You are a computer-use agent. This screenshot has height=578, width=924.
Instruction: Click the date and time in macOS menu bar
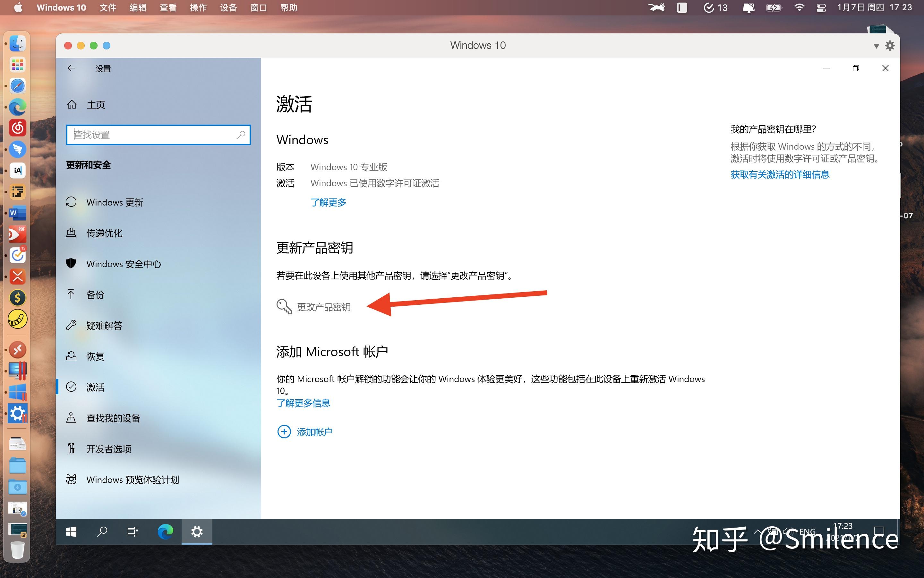tap(874, 8)
